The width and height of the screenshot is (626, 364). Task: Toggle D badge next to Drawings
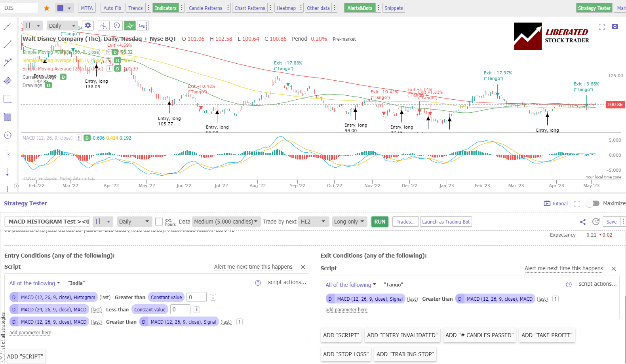48,85
